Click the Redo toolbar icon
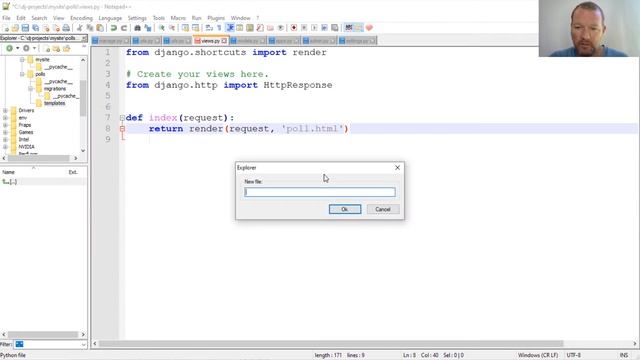Screen dimensions: 640x360 coord(124,28)
